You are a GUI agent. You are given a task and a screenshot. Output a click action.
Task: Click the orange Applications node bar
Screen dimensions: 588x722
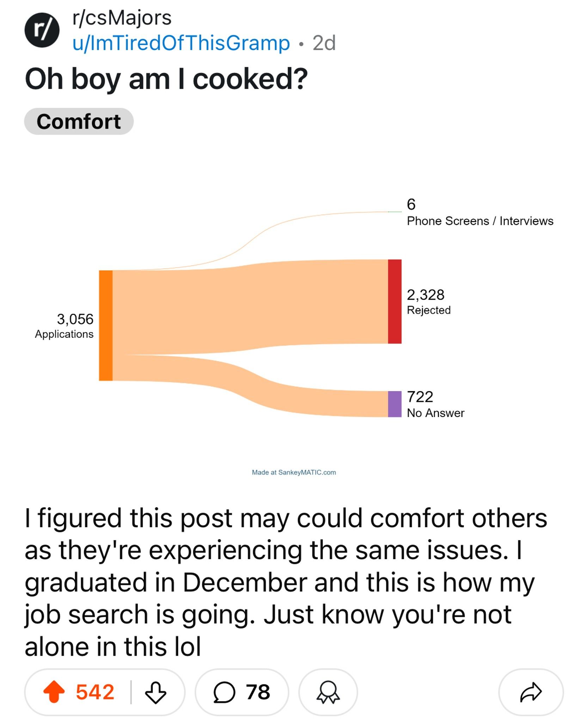coord(106,325)
